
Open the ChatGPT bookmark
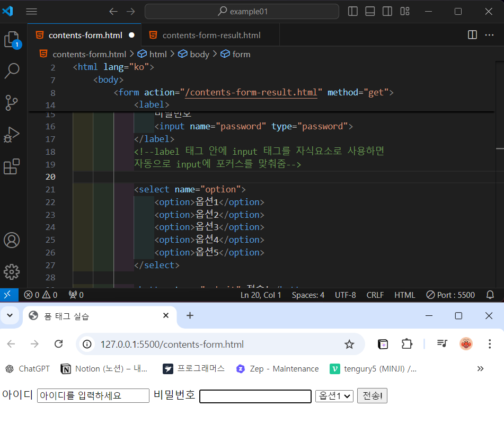[x=28, y=369]
